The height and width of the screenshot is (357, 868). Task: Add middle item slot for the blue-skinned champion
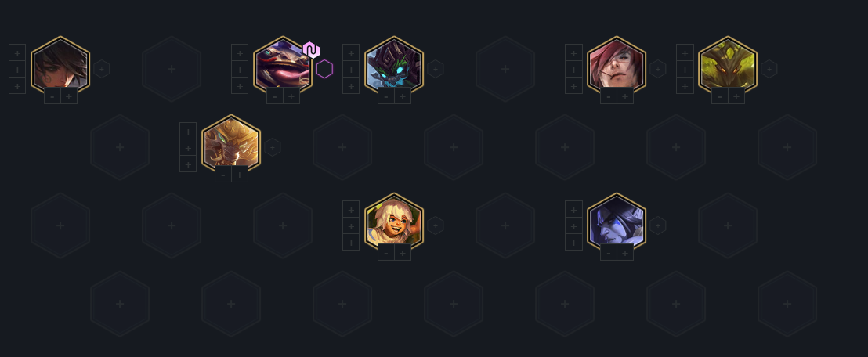(x=573, y=225)
